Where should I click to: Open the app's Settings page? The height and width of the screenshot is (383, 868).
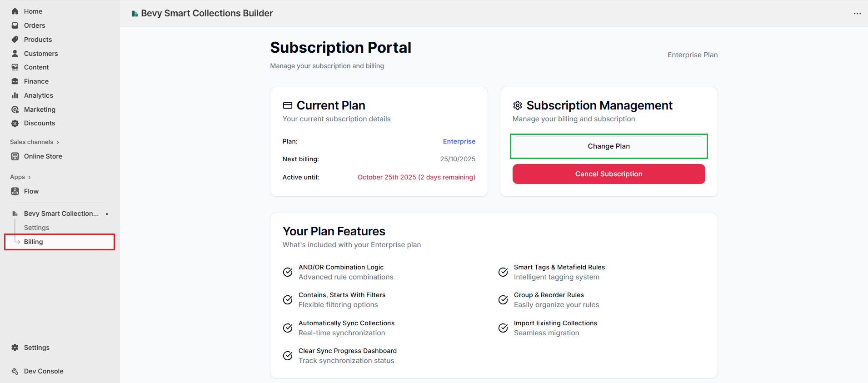point(36,227)
